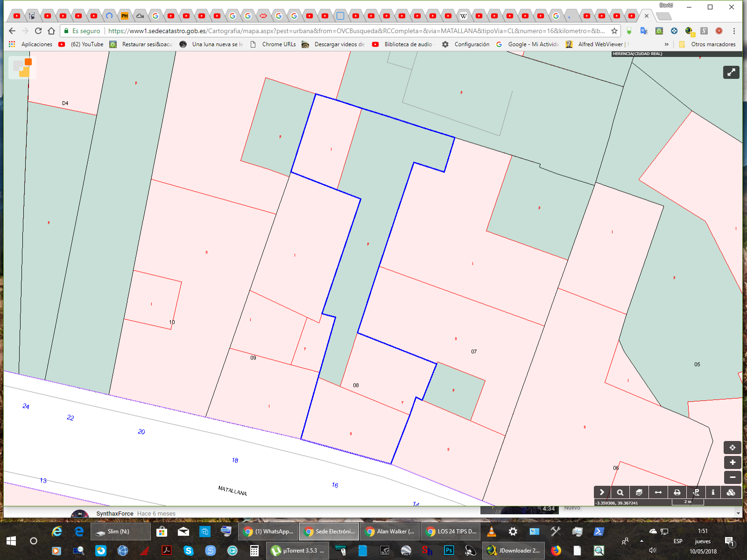Switch to the PH browser tab
Viewport: 747px width, 560px height.
pos(125,16)
